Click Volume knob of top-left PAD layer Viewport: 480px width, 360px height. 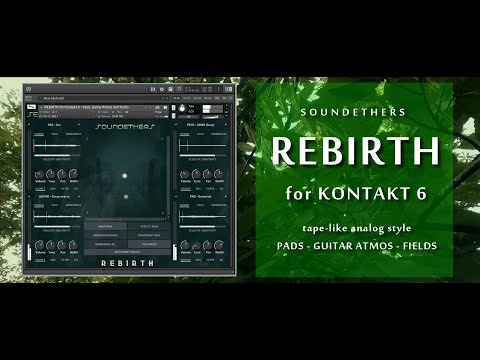40,174
